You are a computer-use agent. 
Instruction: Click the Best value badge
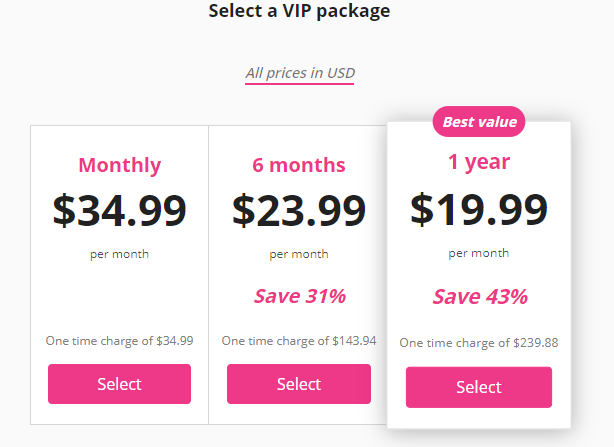click(x=479, y=122)
